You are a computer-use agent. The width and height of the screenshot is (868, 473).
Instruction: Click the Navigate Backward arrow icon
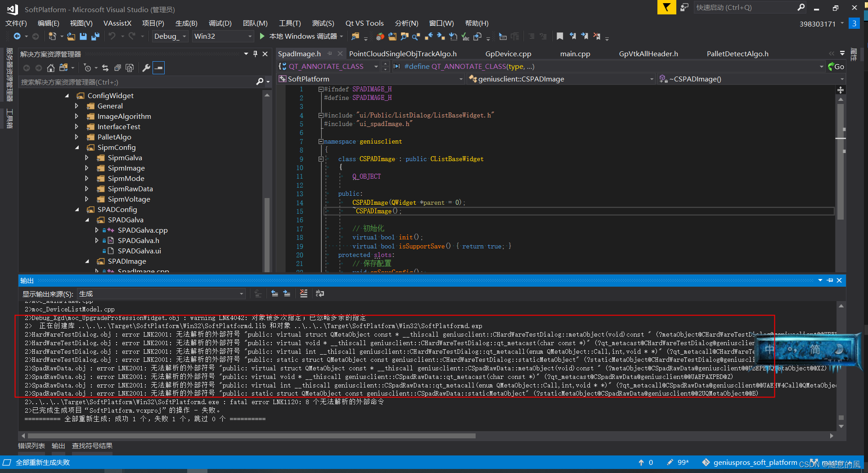17,36
